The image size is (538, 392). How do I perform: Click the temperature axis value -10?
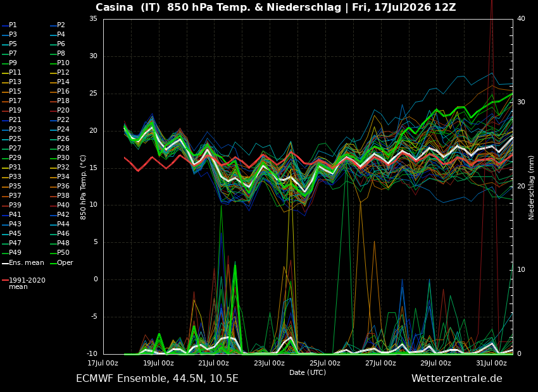coord(92,353)
